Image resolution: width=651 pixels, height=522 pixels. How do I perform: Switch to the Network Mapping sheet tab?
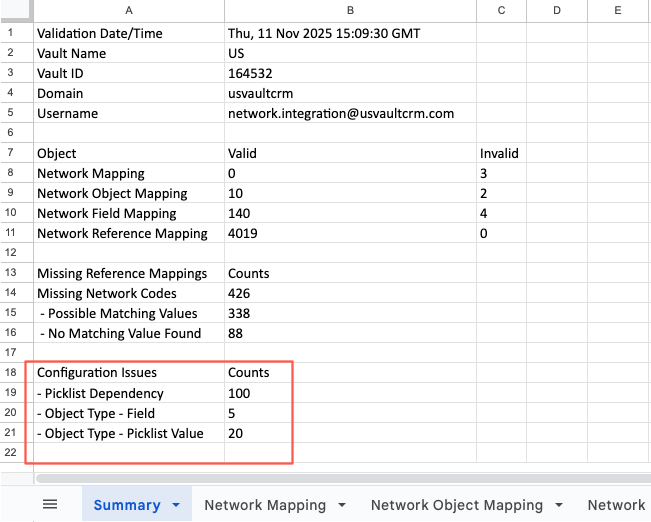tap(265, 506)
